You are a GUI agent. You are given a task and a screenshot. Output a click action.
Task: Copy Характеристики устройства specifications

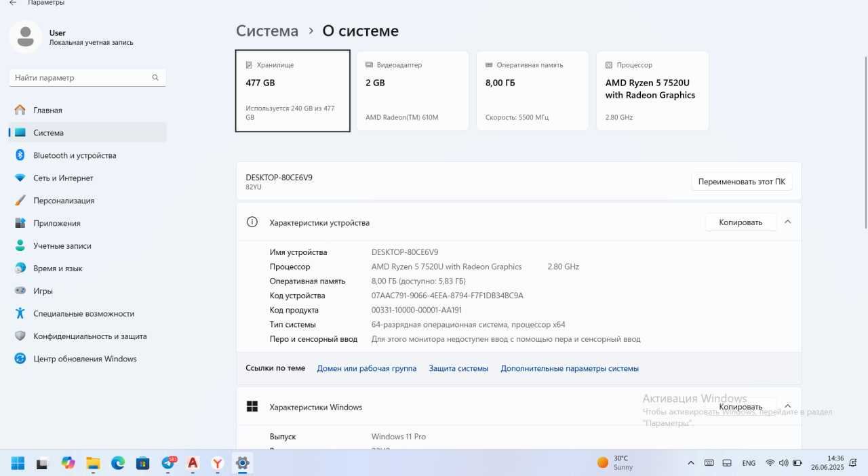[x=741, y=222]
